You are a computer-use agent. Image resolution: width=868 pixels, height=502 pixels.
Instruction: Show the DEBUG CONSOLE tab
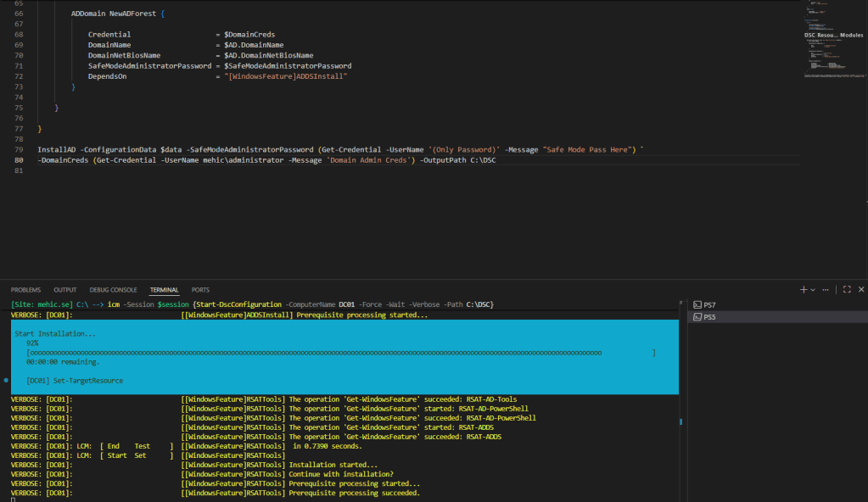(113, 290)
